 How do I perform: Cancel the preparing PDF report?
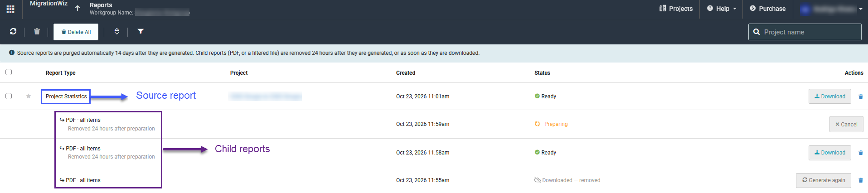[846, 124]
